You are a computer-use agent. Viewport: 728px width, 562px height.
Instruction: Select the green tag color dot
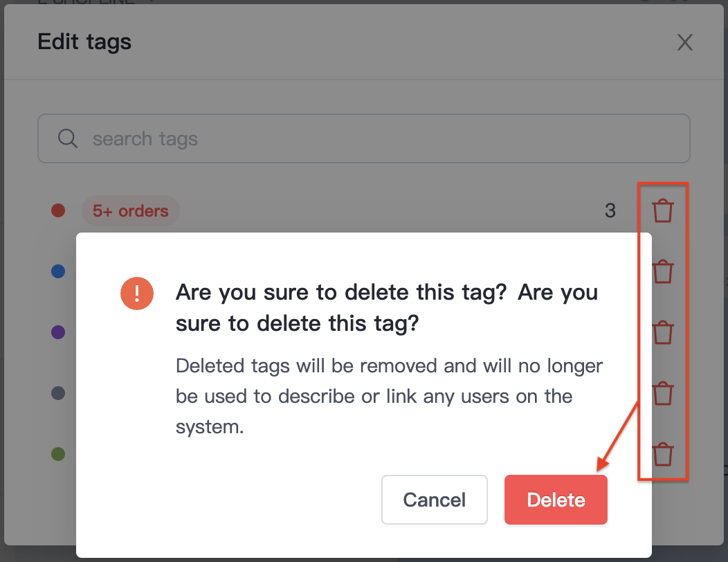(58, 454)
